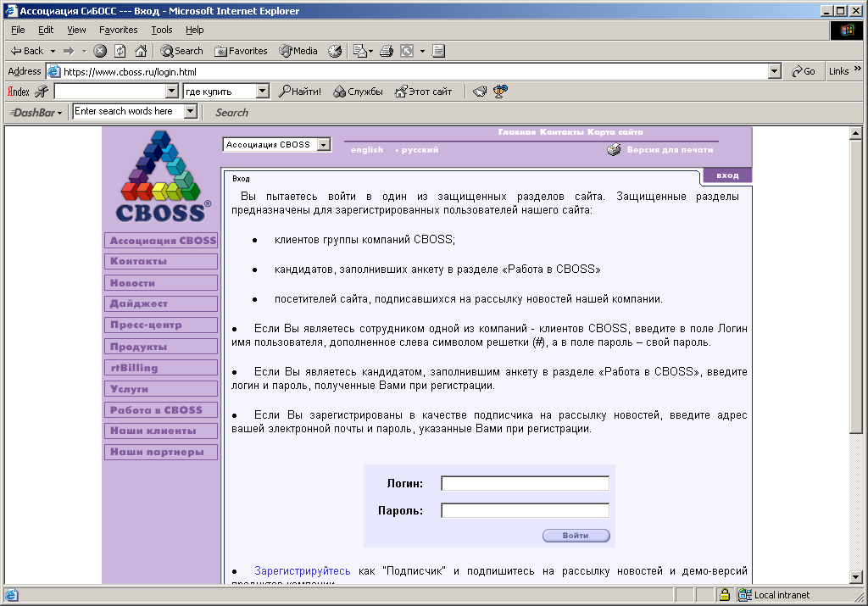Click the Back arrow button
868x606 pixels.
[x=26, y=51]
